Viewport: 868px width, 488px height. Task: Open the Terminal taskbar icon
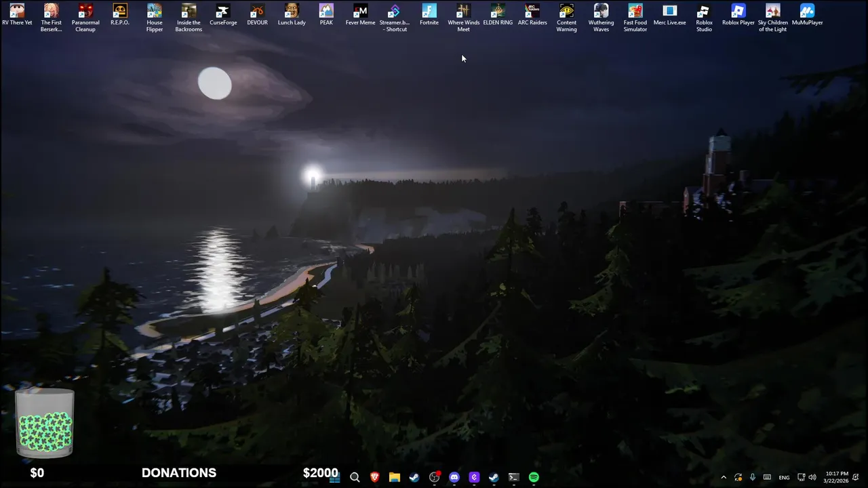click(x=514, y=477)
